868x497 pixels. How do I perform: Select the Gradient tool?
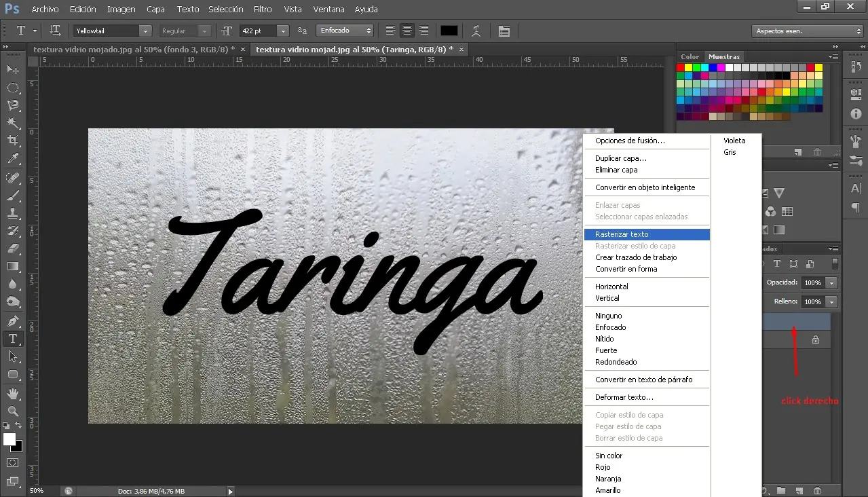point(13,267)
